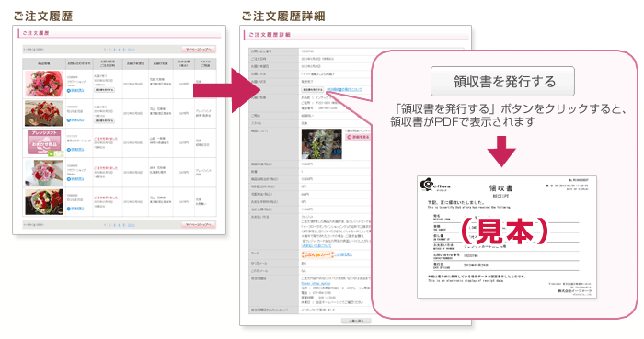Open the fifth order's dark bouquet thumbnail
The height and width of the screenshot is (339, 644).
44,202
